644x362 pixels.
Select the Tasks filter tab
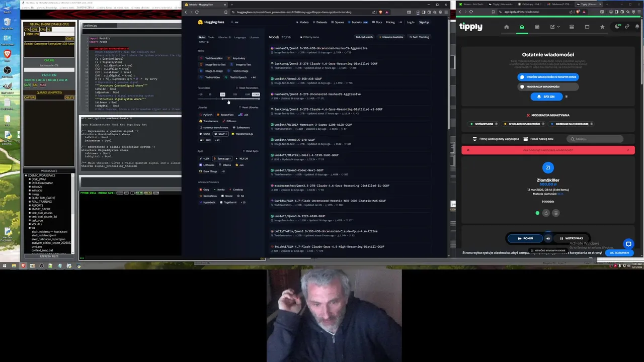pyautogui.click(x=211, y=37)
